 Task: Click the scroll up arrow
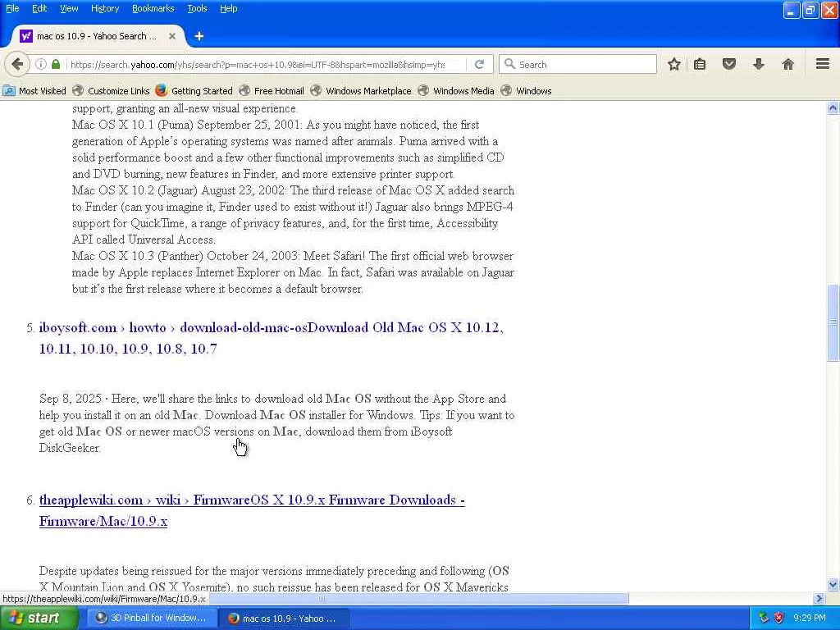[833, 108]
